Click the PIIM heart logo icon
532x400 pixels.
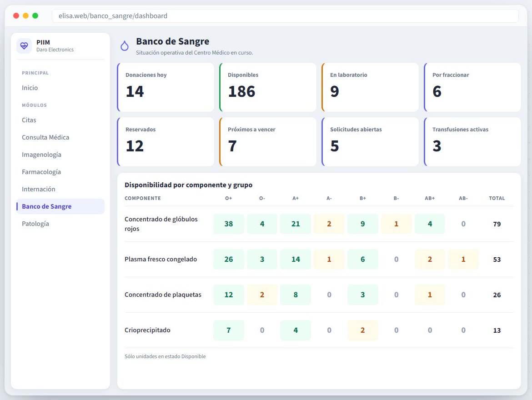pos(24,46)
